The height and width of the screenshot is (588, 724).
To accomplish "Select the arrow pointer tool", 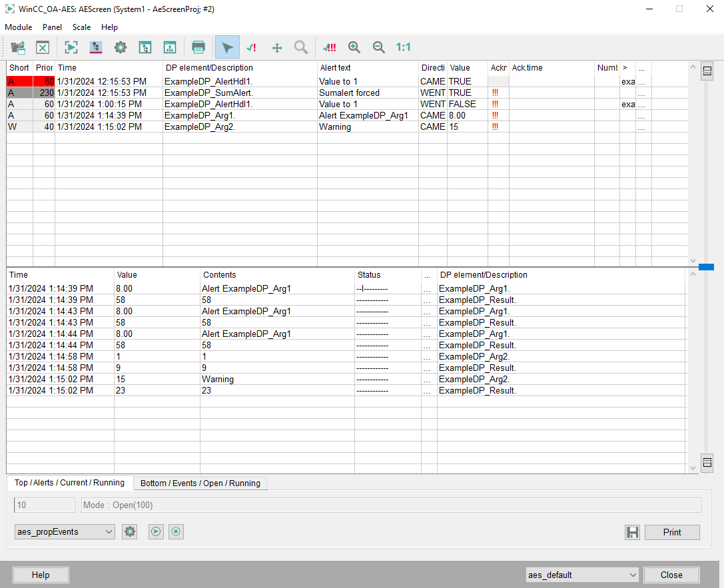I will (228, 47).
